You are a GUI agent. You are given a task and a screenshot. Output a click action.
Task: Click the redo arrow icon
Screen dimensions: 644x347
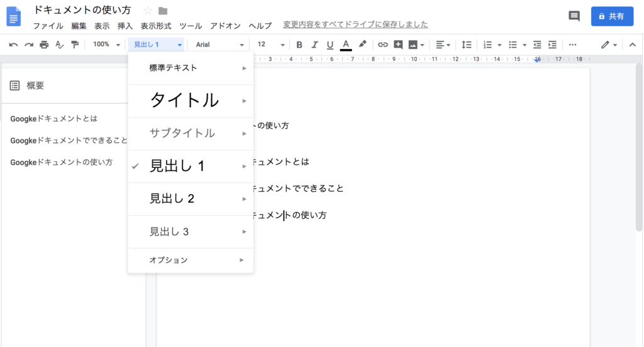coord(29,45)
